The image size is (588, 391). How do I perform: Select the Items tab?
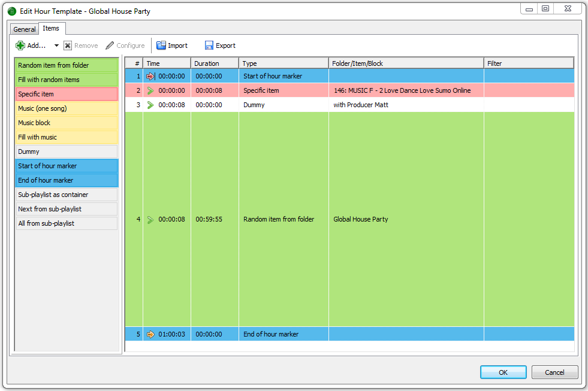[x=52, y=28]
